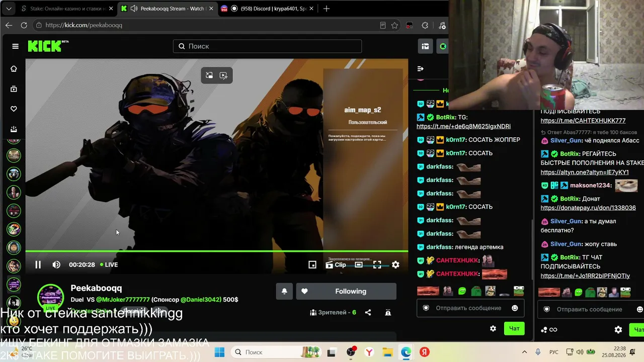This screenshot has height=362, width=644.
Task: Create a Clip of the stream
Action: pyautogui.click(x=336, y=264)
